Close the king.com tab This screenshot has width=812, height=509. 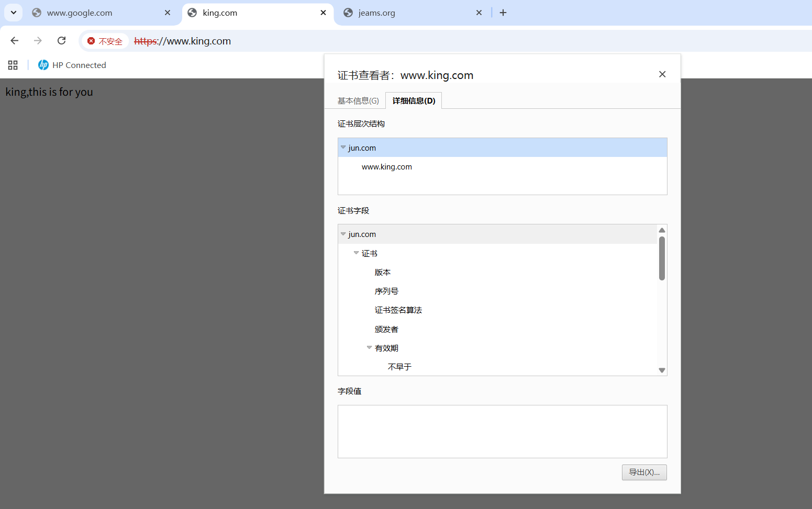(x=323, y=13)
